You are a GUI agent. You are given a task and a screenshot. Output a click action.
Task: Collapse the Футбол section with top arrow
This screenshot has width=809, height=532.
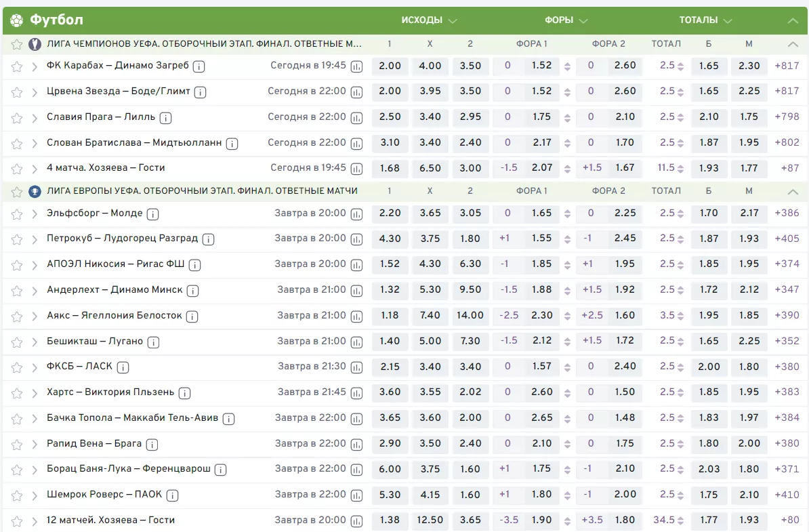(x=792, y=20)
